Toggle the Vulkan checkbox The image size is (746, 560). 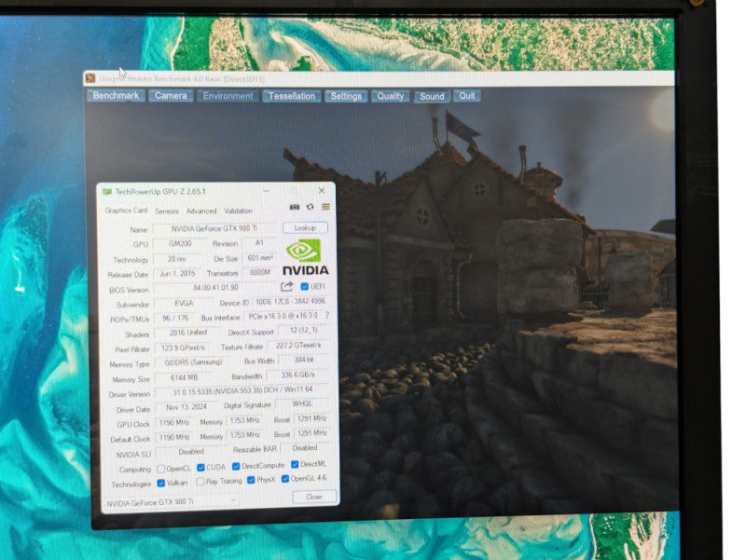point(161,483)
